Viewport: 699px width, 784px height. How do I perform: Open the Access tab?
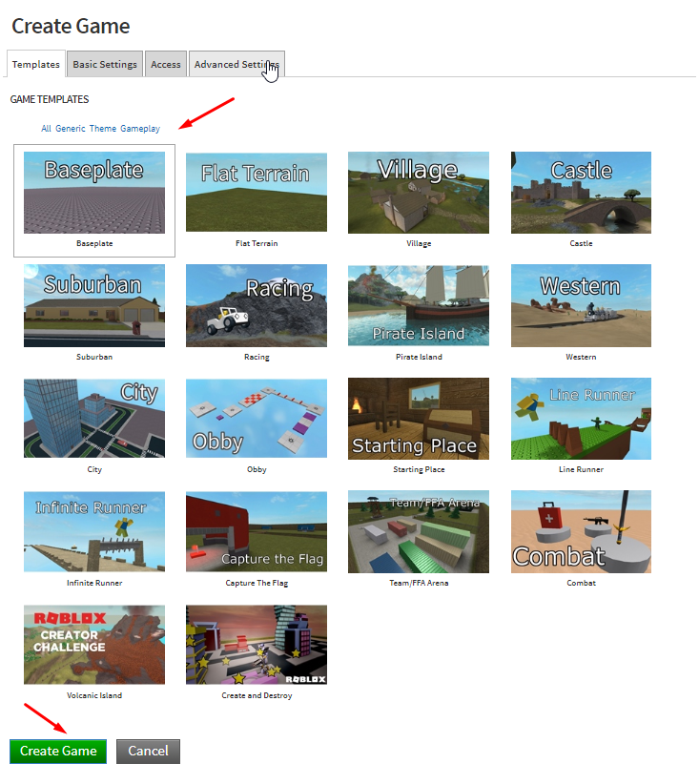coord(166,64)
